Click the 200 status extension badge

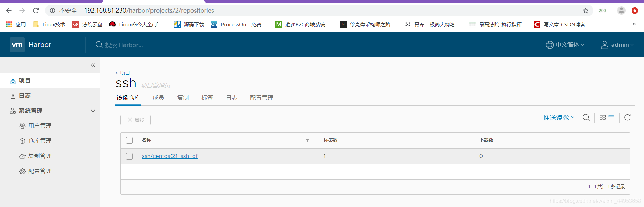coord(602,11)
